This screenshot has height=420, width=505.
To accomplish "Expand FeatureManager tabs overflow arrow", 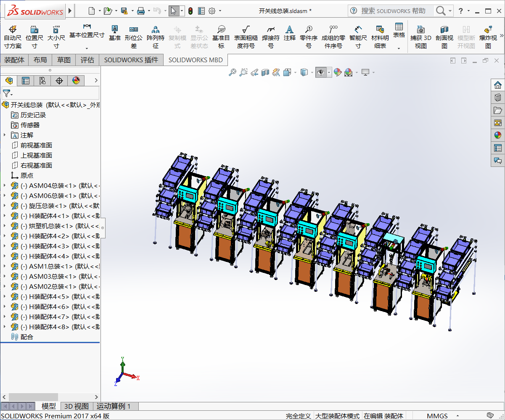I will pos(96,80).
